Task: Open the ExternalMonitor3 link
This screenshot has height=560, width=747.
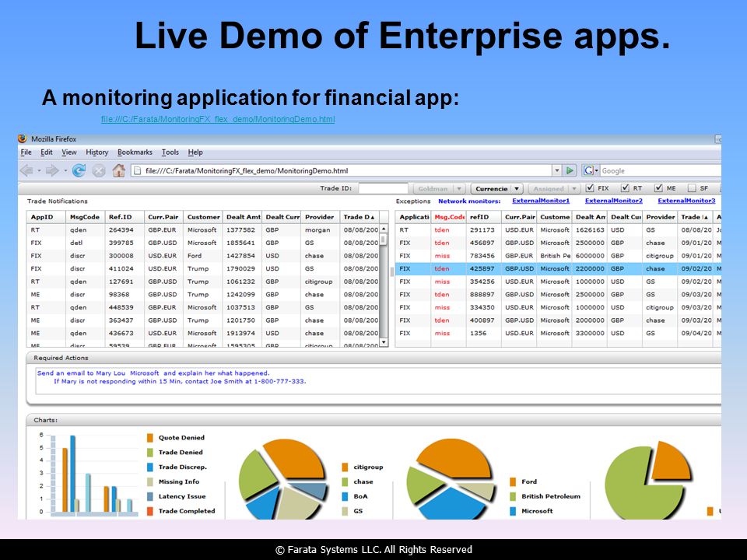Action: click(x=686, y=201)
